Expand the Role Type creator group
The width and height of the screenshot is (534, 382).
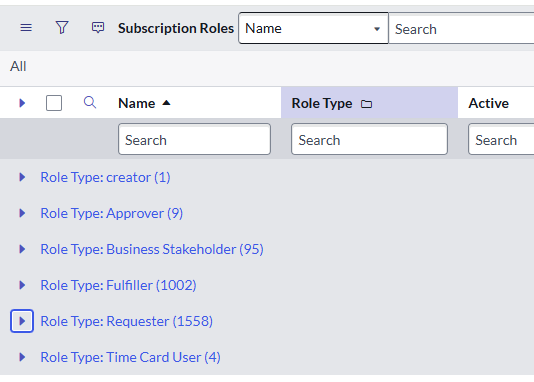[22, 177]
